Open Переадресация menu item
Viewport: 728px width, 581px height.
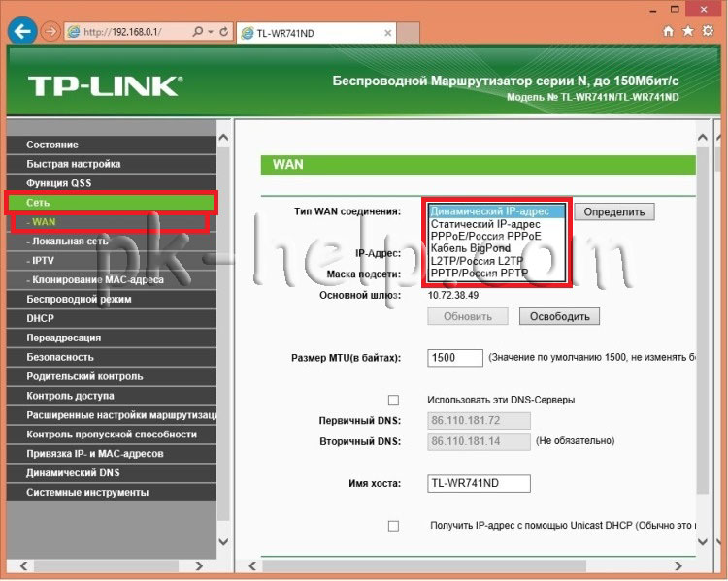112,339
